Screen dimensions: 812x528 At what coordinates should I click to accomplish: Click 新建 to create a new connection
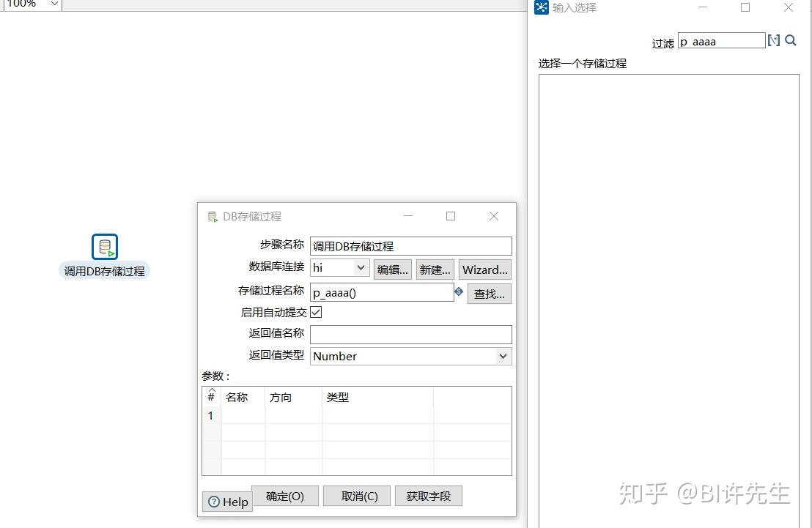click(x=435, y=269)
